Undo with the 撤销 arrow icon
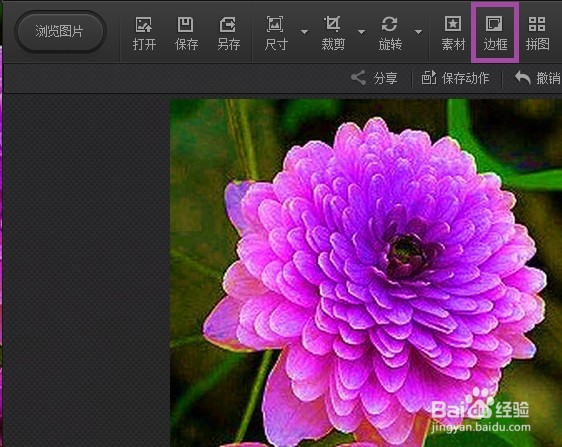This screenshot has height=447, width=562. pyautogui.click(x=523, y=77)
